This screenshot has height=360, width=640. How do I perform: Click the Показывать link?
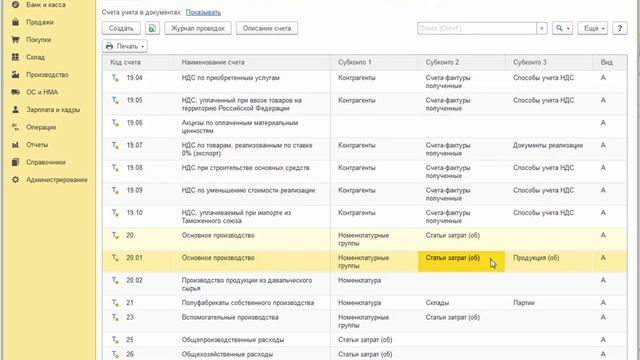point(203,12)
